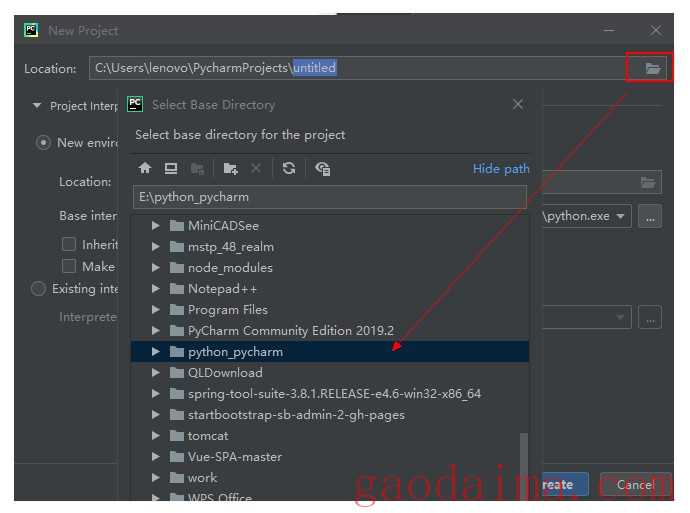690x513 pixels.
Task: Expand the startbootstrap-sb-admin-2-gh-pages folder
Action: click(155, 414)
